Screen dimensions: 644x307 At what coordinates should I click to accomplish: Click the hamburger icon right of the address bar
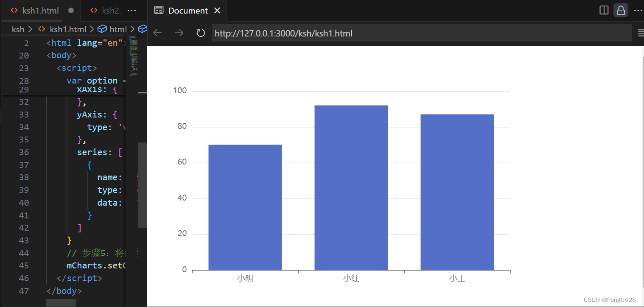pyautogui.click(x=640, y=32)
